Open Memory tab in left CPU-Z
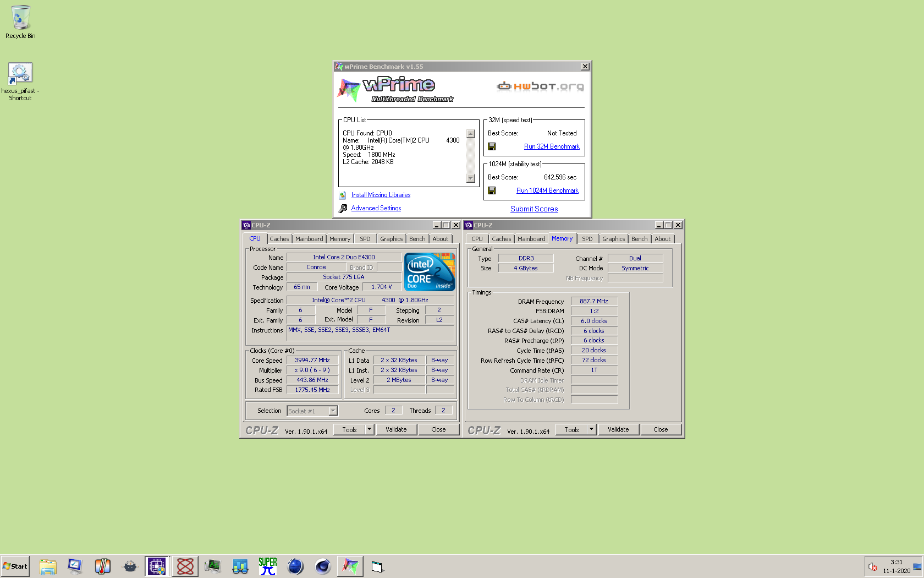Screen dimensions: 924x578 click(340, 239)
